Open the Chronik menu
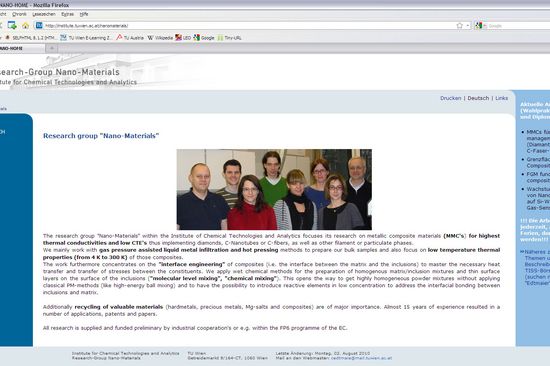Viewport: 550px width, 366px height. tap(19, 14)
